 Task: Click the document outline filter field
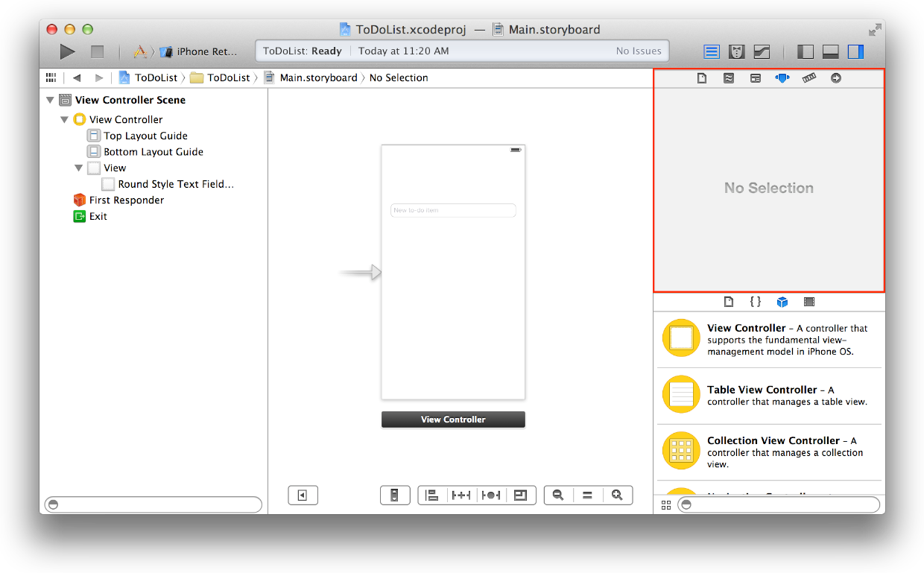(x=154, y=504)
